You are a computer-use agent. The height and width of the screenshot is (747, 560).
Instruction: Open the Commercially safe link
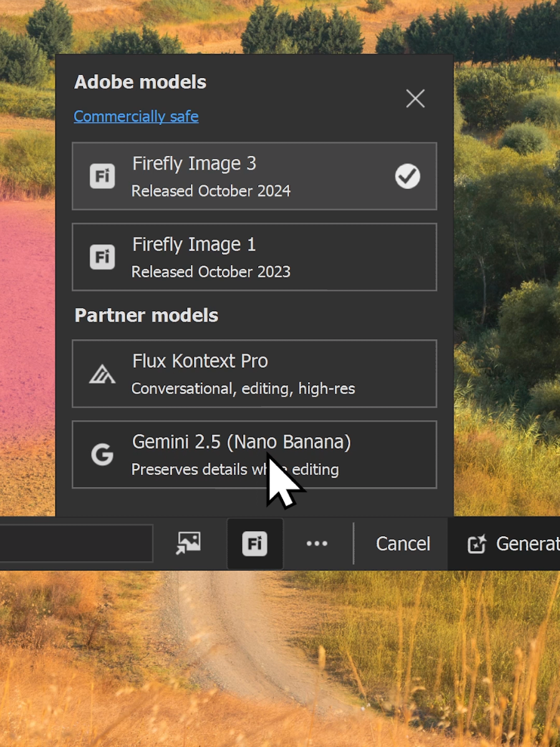[136, 116]
